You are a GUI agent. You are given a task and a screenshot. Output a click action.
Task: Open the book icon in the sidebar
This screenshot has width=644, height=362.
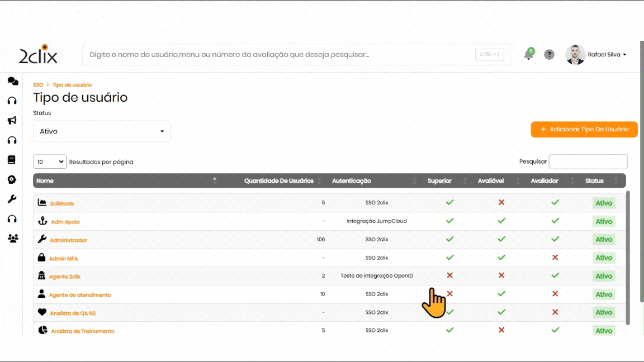(x=12, y=160)
